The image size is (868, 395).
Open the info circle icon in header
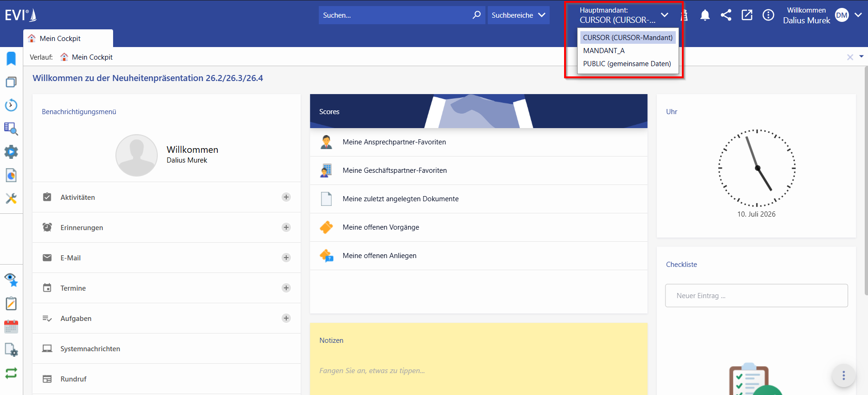click(768, 15)
